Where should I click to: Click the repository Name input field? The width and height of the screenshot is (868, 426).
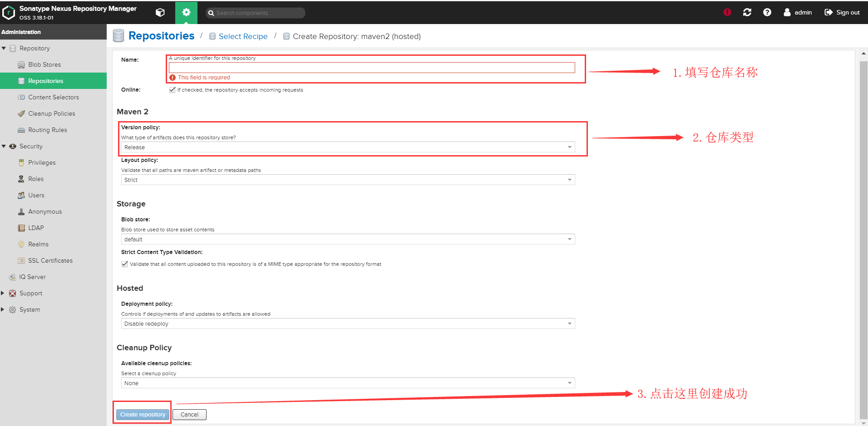pyautogui.click(x=372, y=68)
